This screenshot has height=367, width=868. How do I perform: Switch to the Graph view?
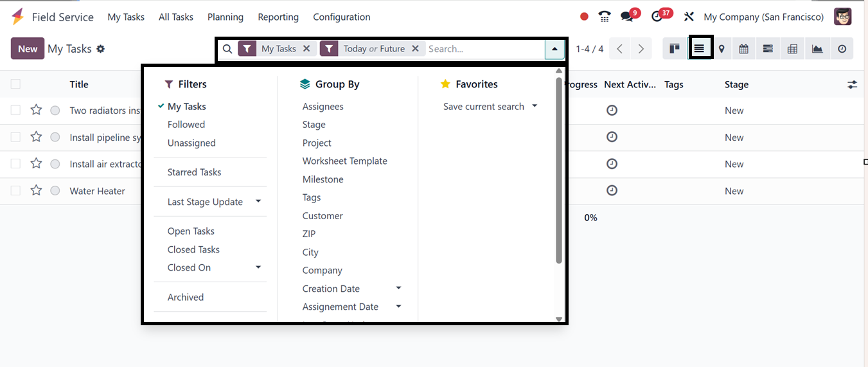click(817, 49)
